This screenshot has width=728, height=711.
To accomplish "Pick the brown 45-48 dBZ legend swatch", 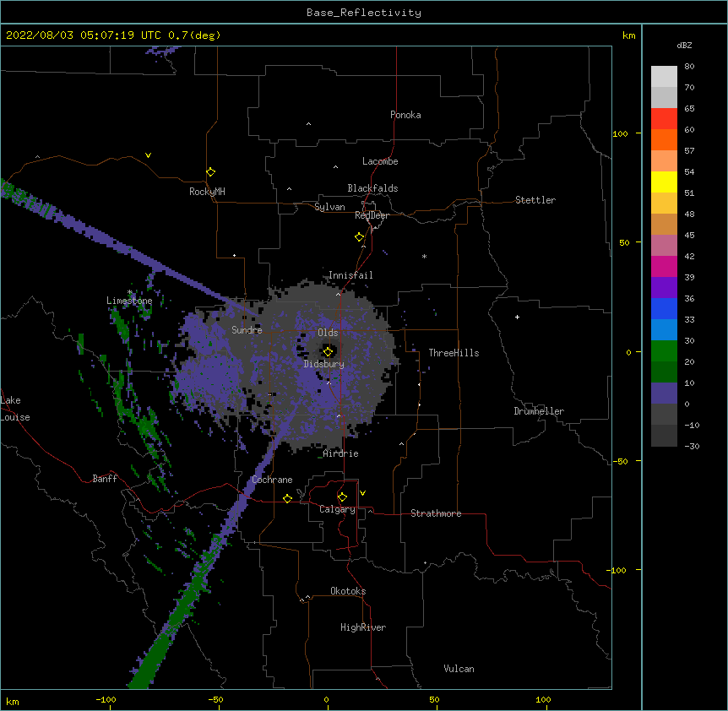I will tap(664, 224).
